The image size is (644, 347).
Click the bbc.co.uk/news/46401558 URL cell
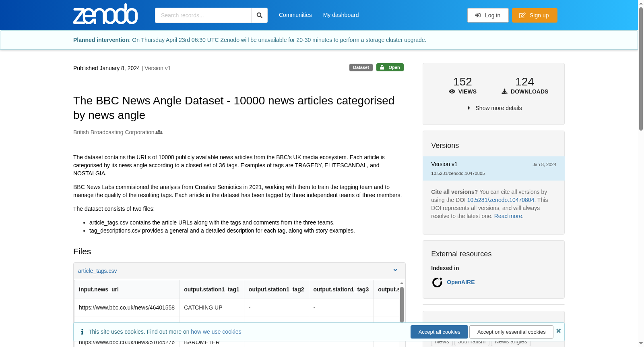click(x=127, y=308)
